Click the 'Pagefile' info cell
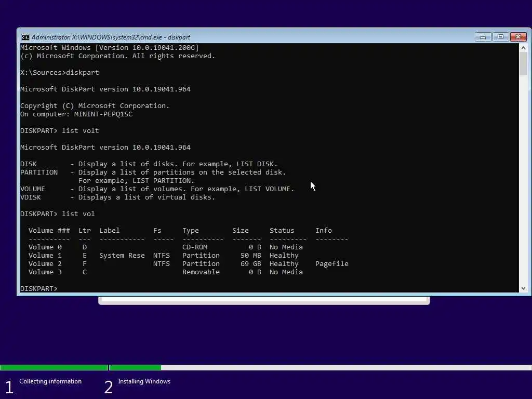This screenshot has width=532, height=399. [x=332, y=263]
